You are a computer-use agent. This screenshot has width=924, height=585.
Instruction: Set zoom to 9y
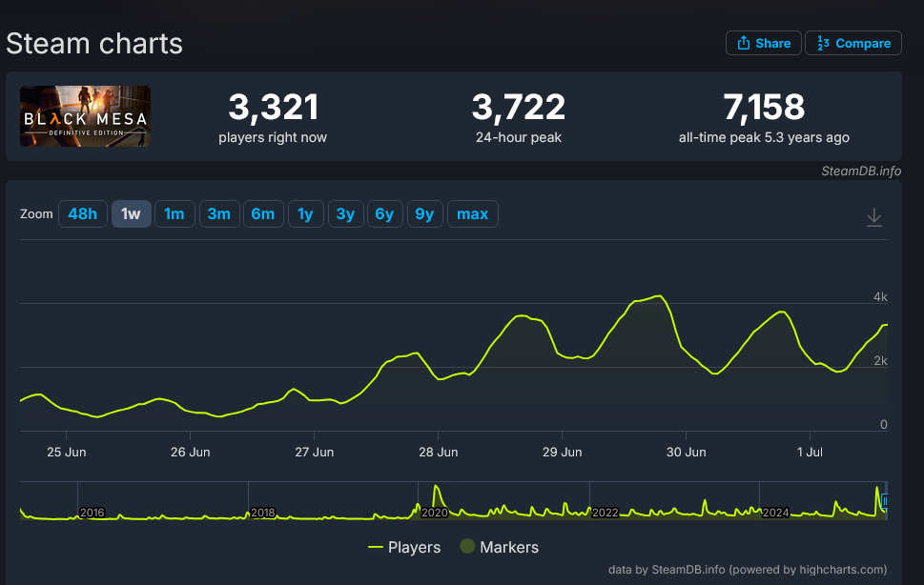(425, 213)
